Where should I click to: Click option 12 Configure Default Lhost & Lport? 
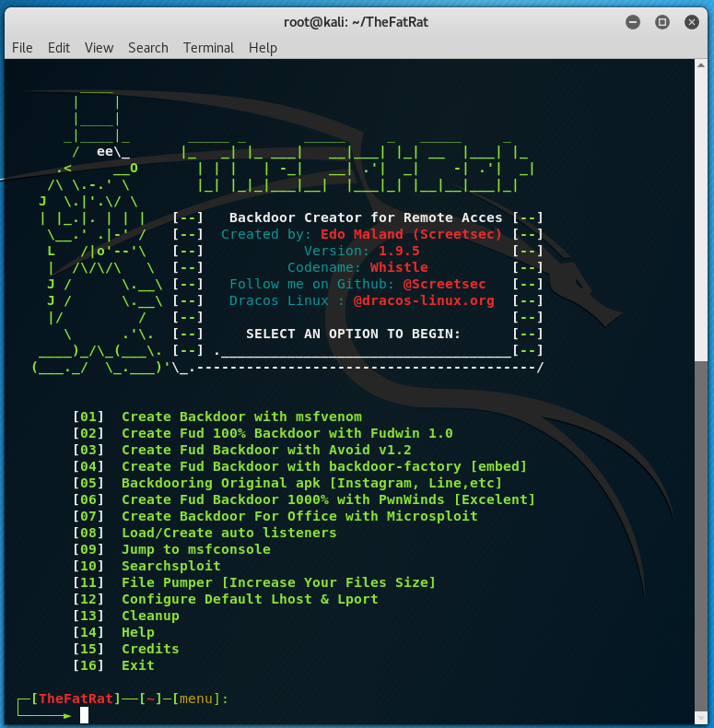250,599
